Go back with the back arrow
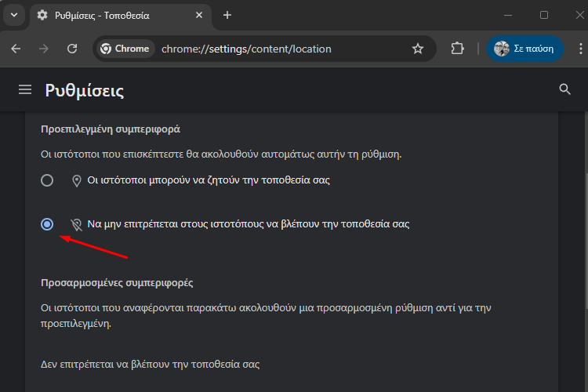The image size is (588, 392). [16, 49]
